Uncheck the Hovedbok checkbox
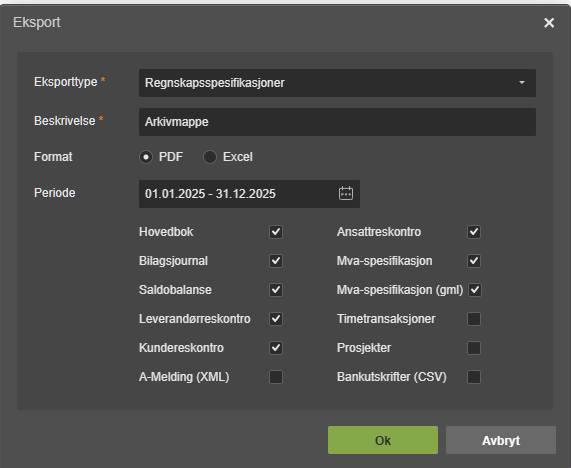Viewport: 571px width, 468px height. (x=276, y=232)
